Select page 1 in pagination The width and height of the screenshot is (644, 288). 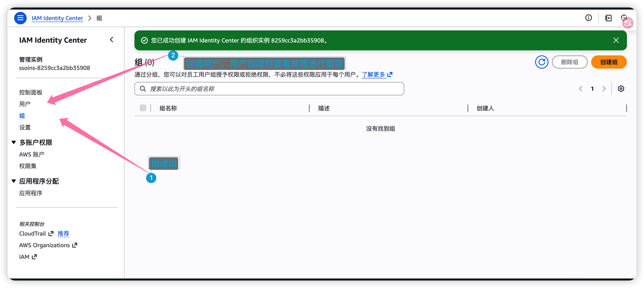592,89
